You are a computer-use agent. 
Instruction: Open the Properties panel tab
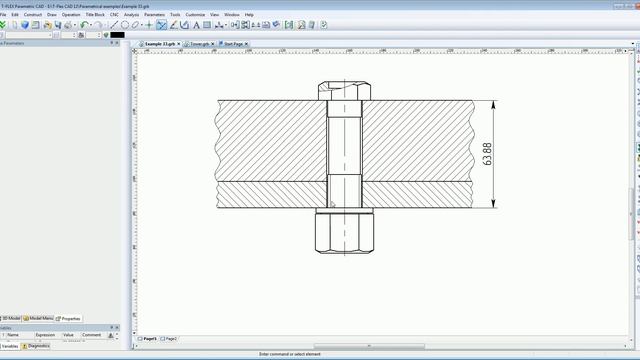click(x=68, y=318)
